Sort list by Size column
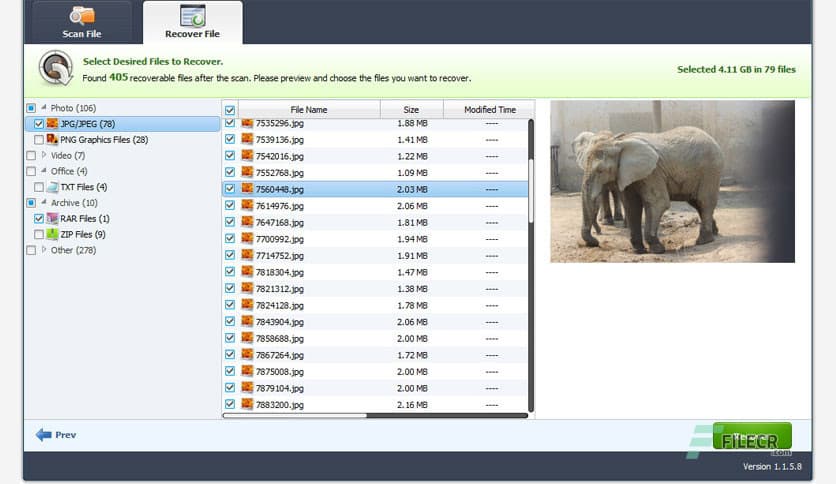The image size is (836, 484). (411, 109)
